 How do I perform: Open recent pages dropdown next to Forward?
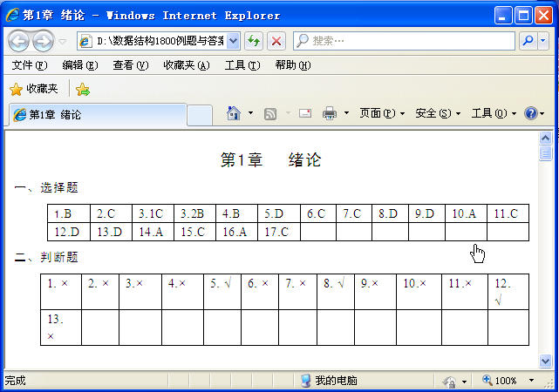tap(63, 42)
